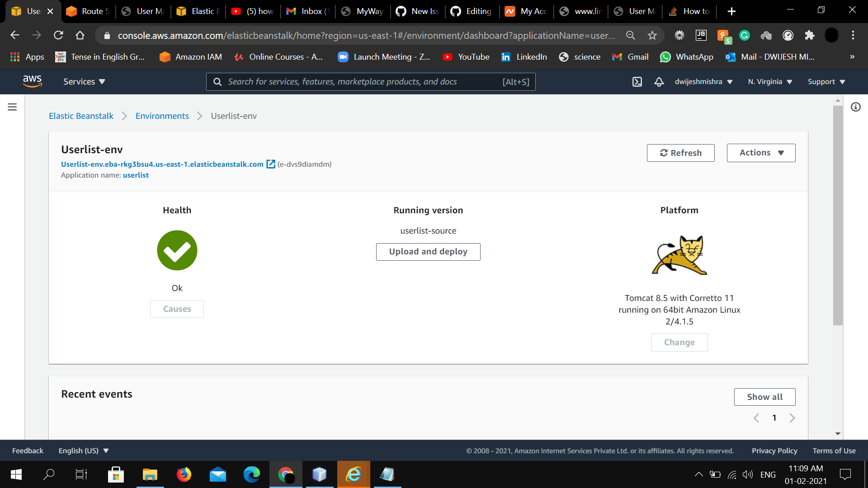Screen dimensions: 868x488
Task: Launch Chrome from the taskbar
Action: pos(286,474)
